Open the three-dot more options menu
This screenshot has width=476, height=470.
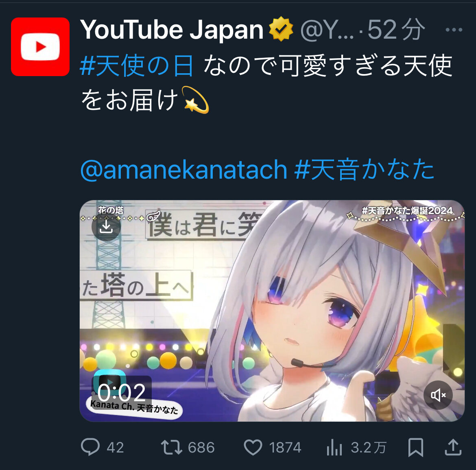point(454,30)
